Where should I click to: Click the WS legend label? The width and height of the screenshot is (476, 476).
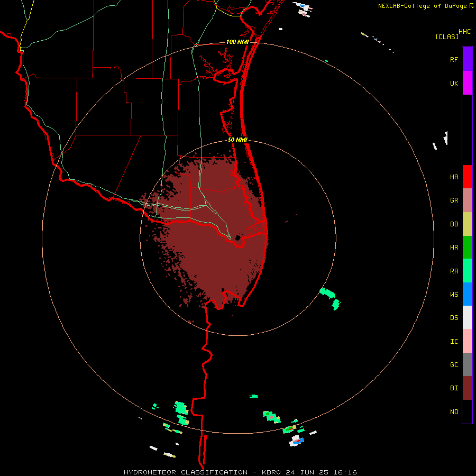pos(454,294)
